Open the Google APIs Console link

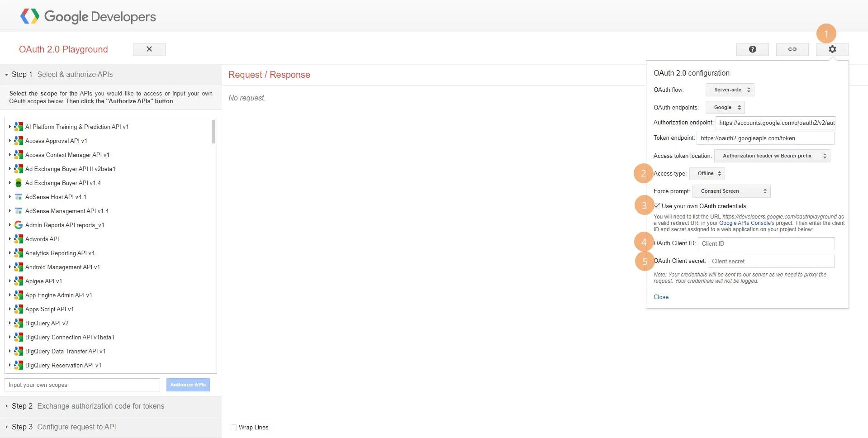[x=745, y=223]
